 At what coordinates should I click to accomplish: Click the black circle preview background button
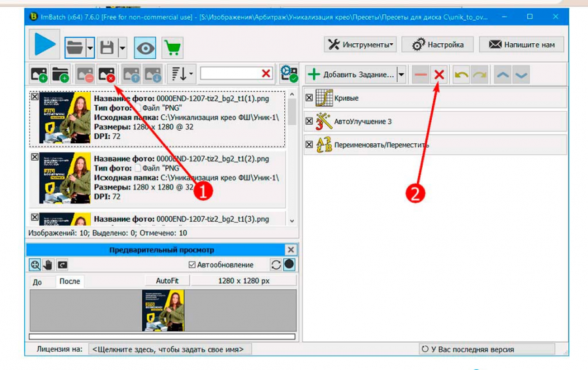pyautogui.click(x=289, y=265)
